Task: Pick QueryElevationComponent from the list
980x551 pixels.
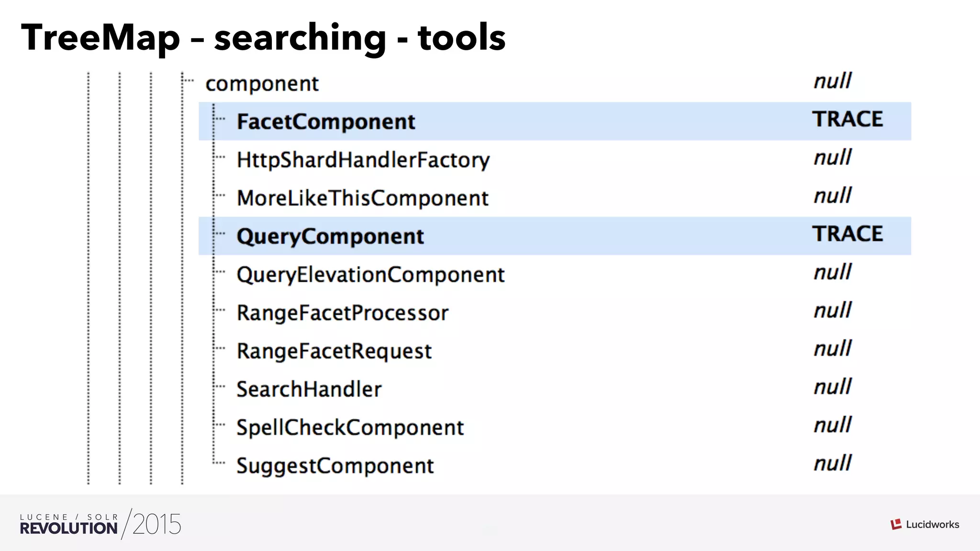Action: coord(370,275)
